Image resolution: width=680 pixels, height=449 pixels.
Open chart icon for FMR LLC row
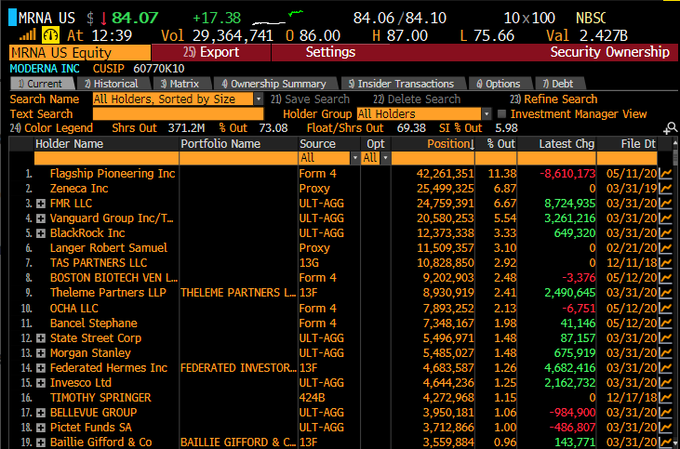click(x=665, y=203)
